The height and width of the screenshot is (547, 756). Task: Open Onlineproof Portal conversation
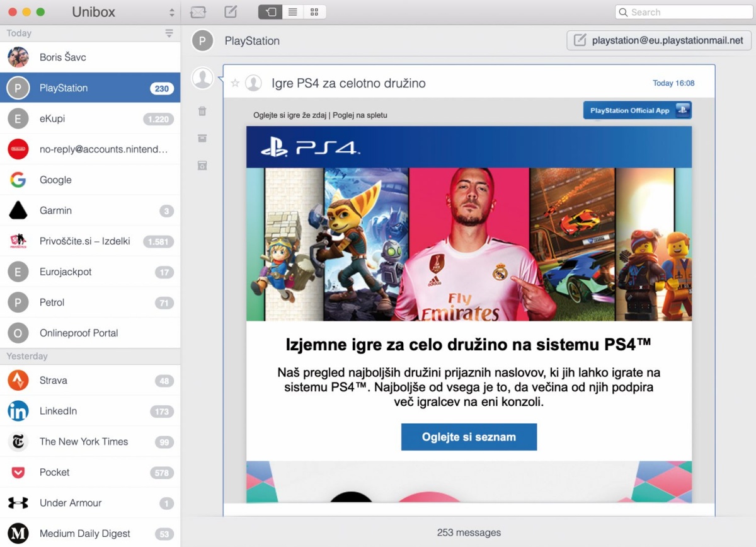(90, 333)
